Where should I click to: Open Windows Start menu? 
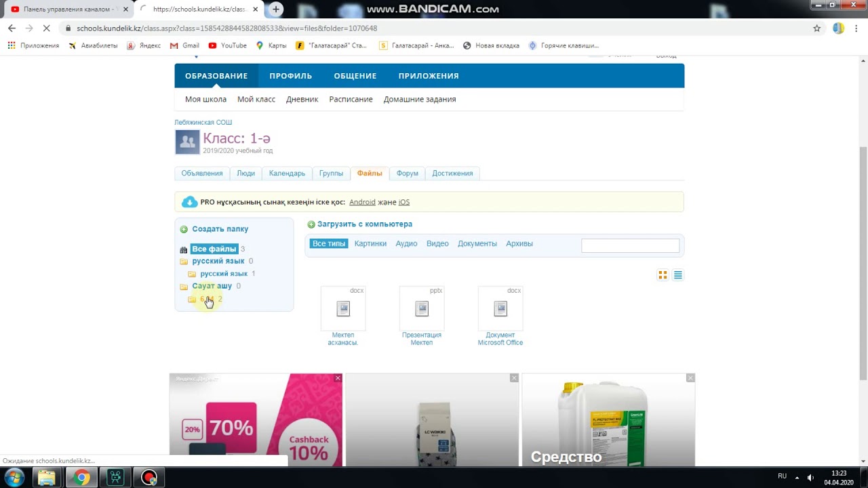(x=14, y=477)
